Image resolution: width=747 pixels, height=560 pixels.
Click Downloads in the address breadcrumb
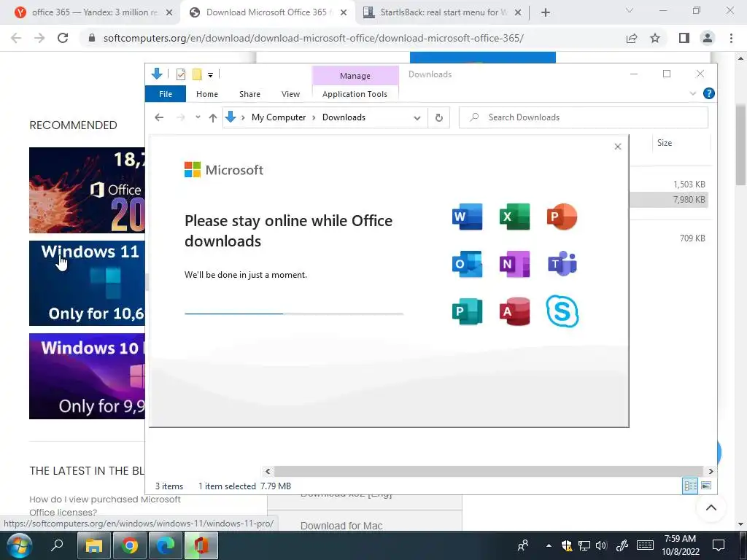[344, 117]
